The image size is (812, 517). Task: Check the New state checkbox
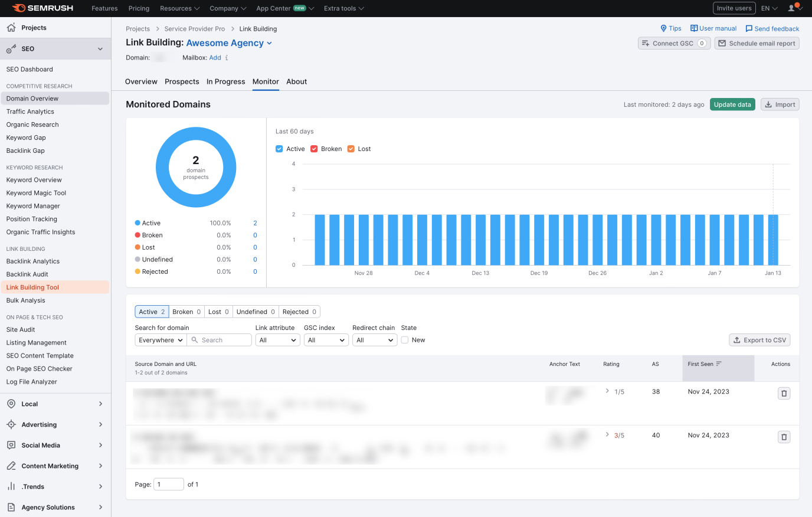click(405, 340)
